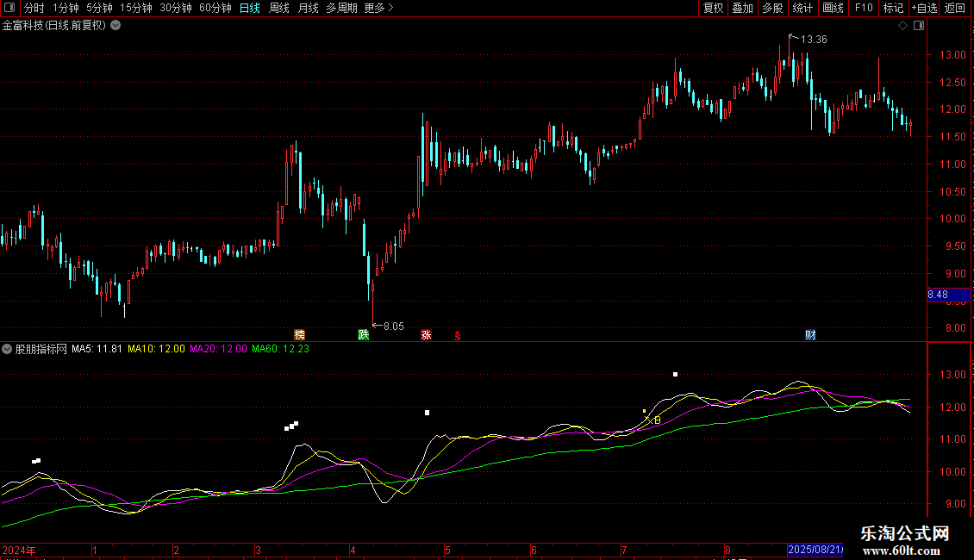Click the MA60 green indicator label
The width and height of the screenshot is (974, 560).
tap(280, 349)
